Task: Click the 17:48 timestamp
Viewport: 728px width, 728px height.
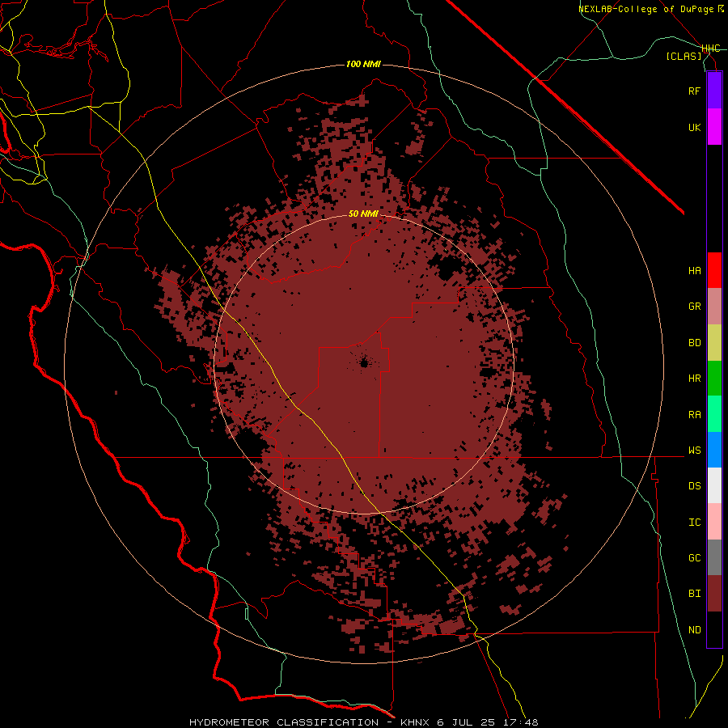Action: (520, 722)
